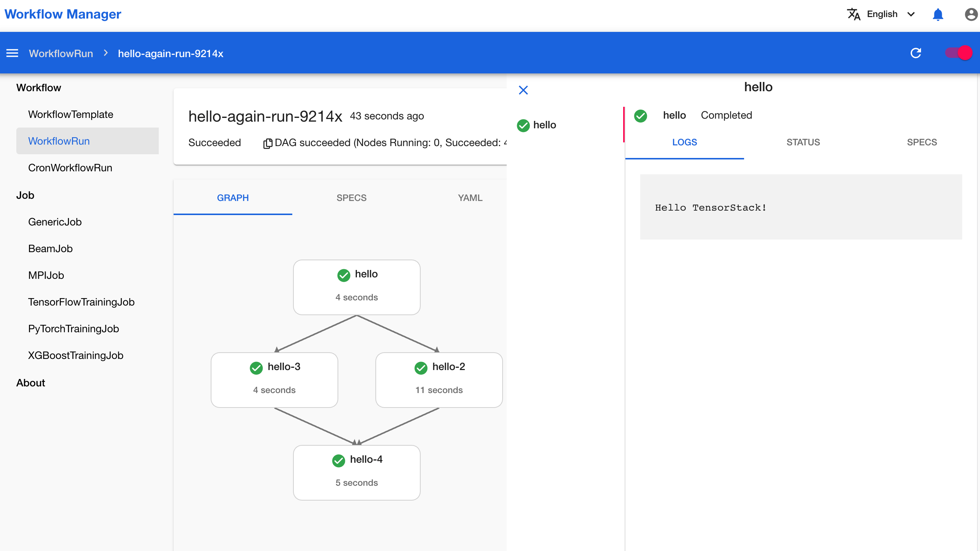Click the green checkmark icon on hello-2 node
The height and width of the screenshot is (551, 980).
tap(421, 368)
